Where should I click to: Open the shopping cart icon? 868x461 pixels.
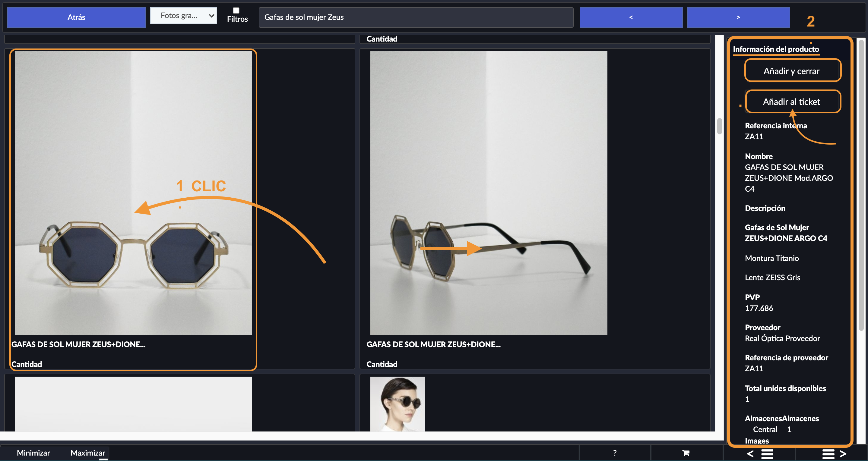[x=686, y=453]
